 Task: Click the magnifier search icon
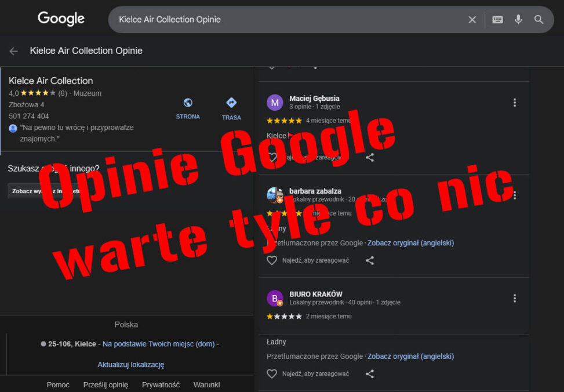pyautogui.click(x=539, y=20)
